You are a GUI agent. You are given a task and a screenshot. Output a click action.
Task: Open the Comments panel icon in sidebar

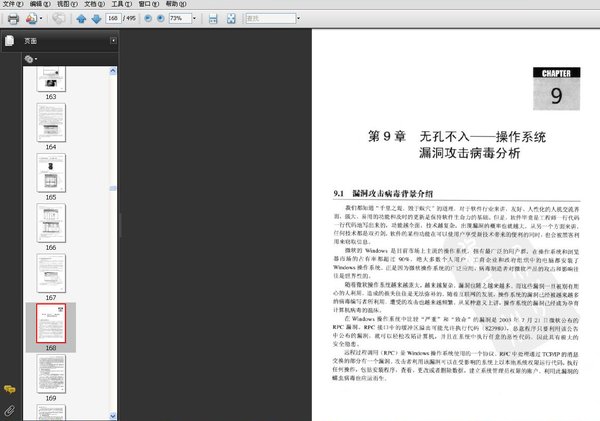pyautogui.click(x=10, y=390)
